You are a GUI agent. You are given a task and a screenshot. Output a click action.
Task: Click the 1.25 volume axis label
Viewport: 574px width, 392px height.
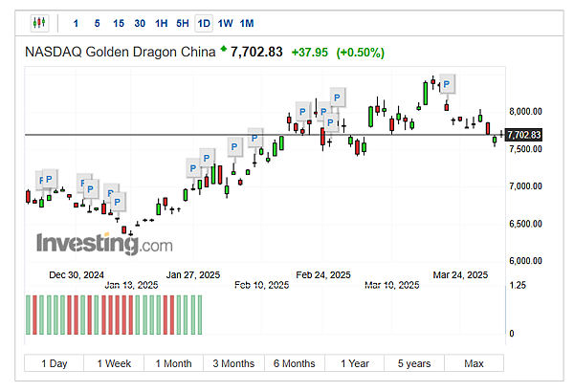coord(518,285)
